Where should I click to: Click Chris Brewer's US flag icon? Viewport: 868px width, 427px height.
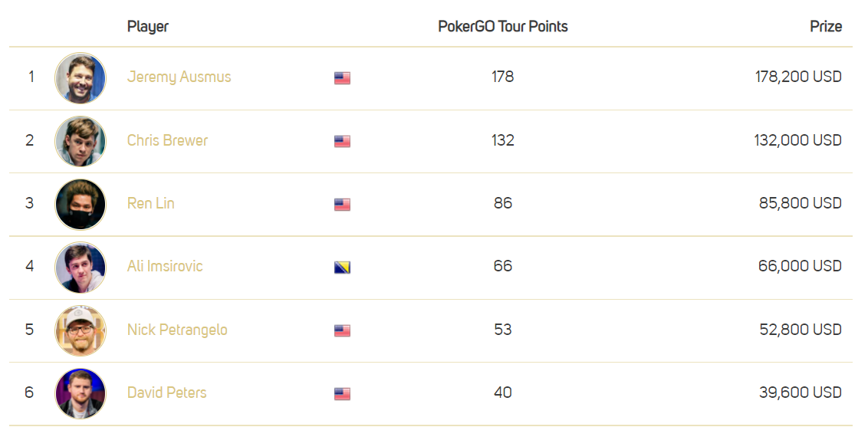coord(342,141)
